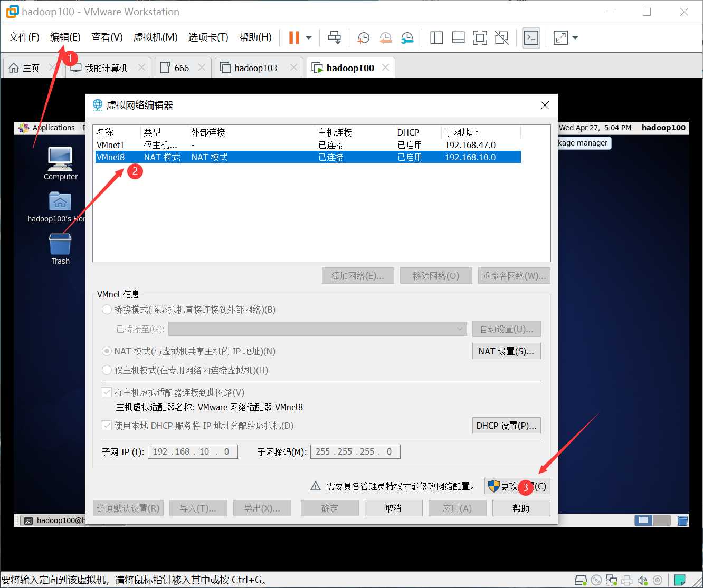
Task: Open the Applications menu in guest panel
Action: (x=47, y=128)
